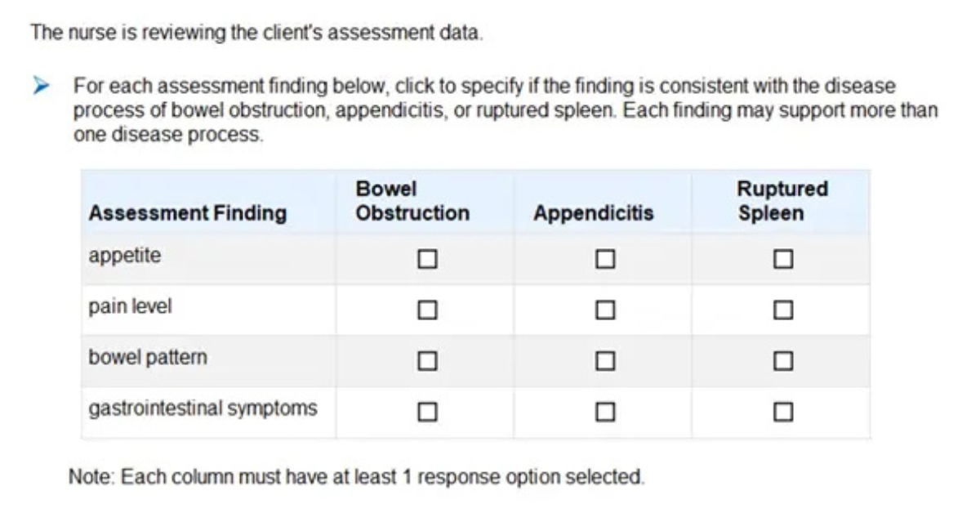Check Bowel Obstruction box for appetite
This screenshot has height=513, width=980.
point(426,260)
